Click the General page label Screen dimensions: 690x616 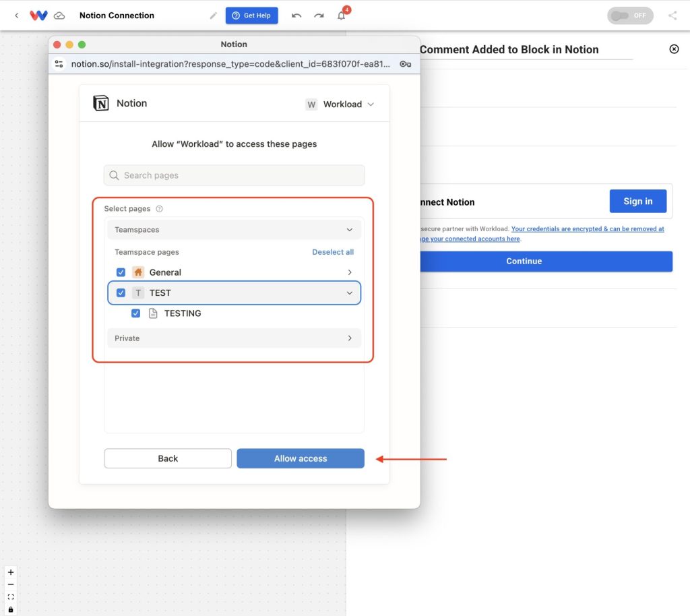click(x=165, y=272)
